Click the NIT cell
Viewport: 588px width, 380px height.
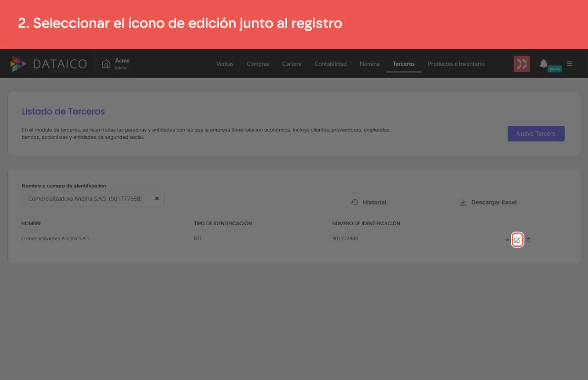[198, 238]
